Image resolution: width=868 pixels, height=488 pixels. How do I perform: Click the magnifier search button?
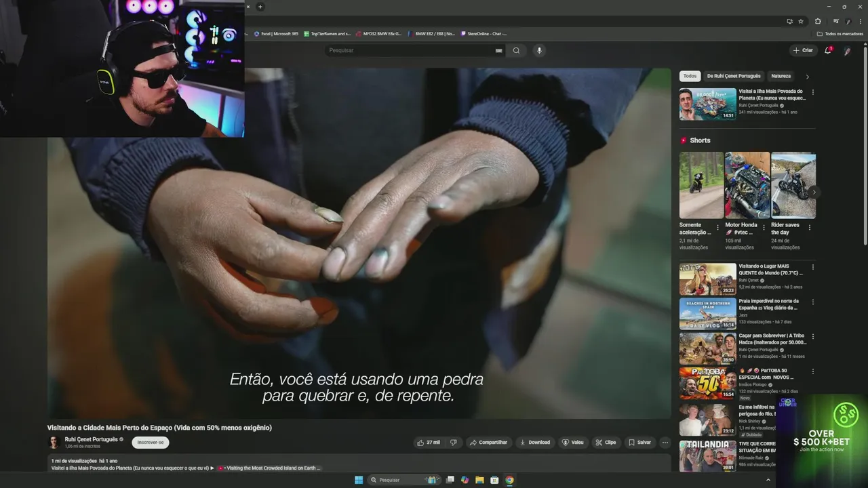(x=516, y=50)
